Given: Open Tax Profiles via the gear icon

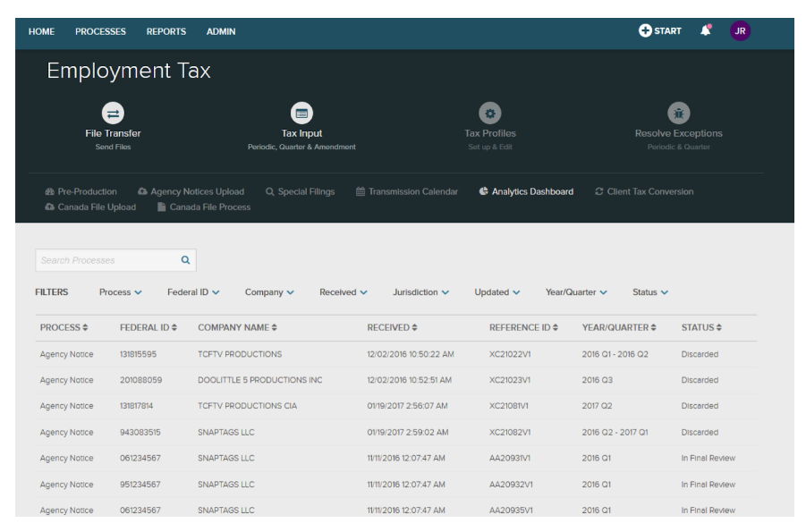Looking at the screenshot, I should point(490,114).
